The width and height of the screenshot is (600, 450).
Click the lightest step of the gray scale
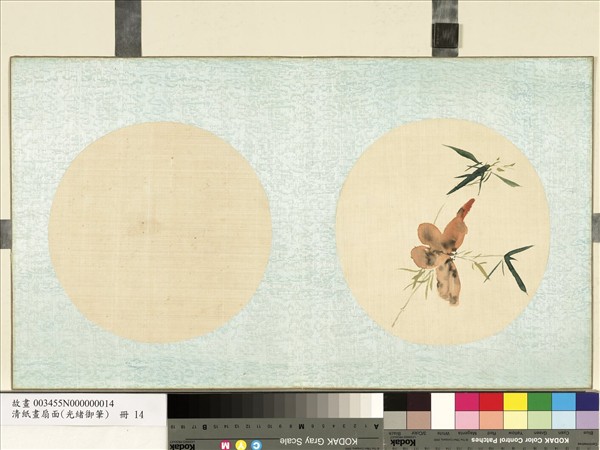tap(376, 405)
